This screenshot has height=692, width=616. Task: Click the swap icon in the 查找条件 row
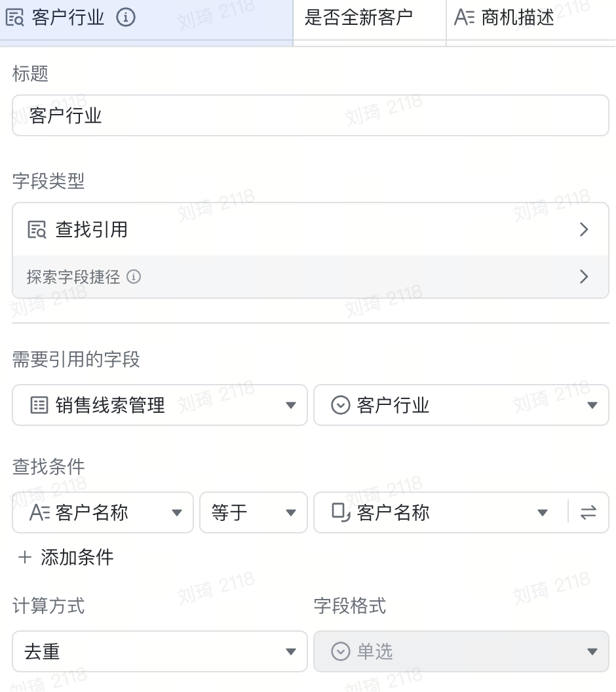(x=588, y=512)
